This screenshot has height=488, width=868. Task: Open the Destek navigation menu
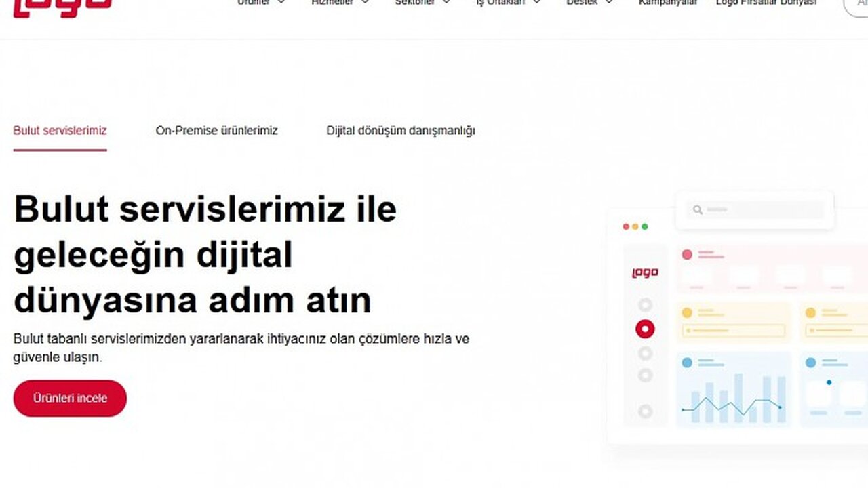[x=589, y=3]
